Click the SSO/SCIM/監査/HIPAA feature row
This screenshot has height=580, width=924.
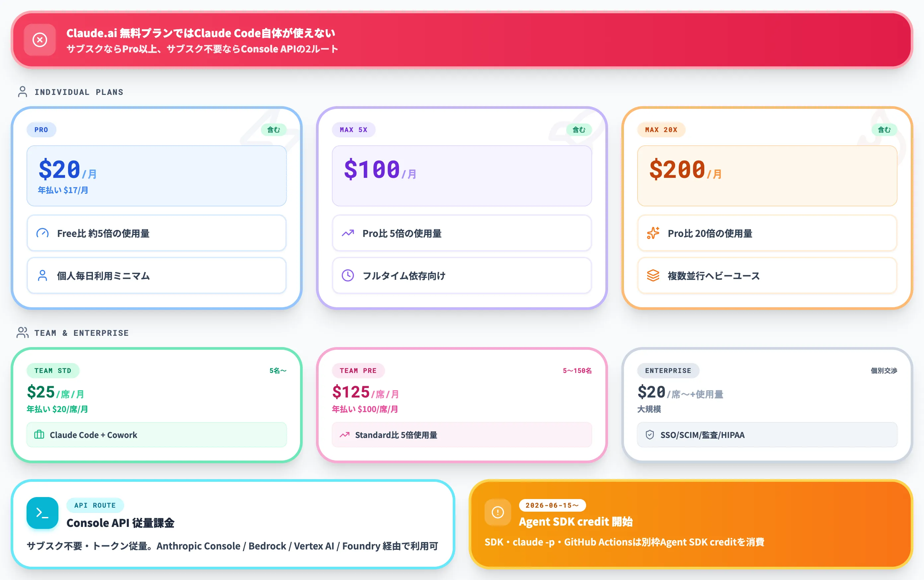click(767, 435)
